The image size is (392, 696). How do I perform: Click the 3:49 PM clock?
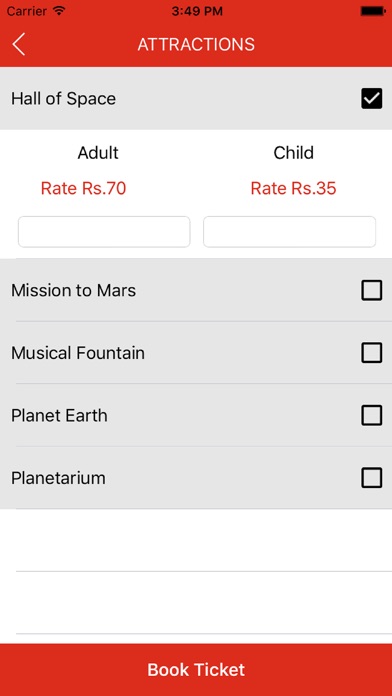(197, 11)
